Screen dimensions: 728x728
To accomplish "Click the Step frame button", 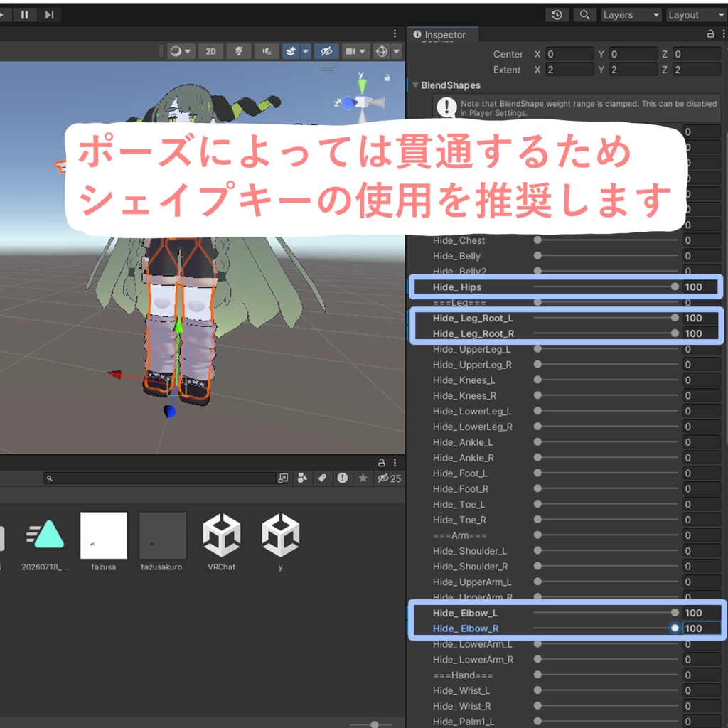I will (x=49, y=15).
